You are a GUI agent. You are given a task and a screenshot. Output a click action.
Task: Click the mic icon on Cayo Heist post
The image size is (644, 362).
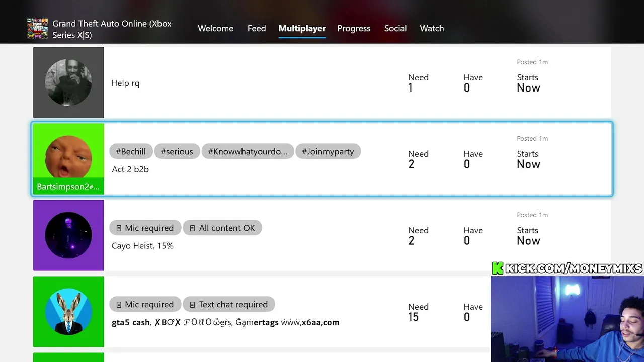(119, 228)
